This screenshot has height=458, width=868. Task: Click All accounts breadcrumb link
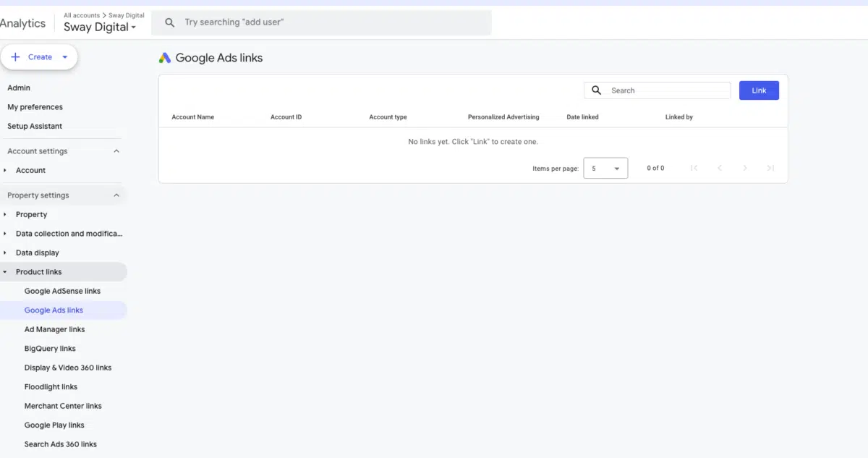(82, 15)
